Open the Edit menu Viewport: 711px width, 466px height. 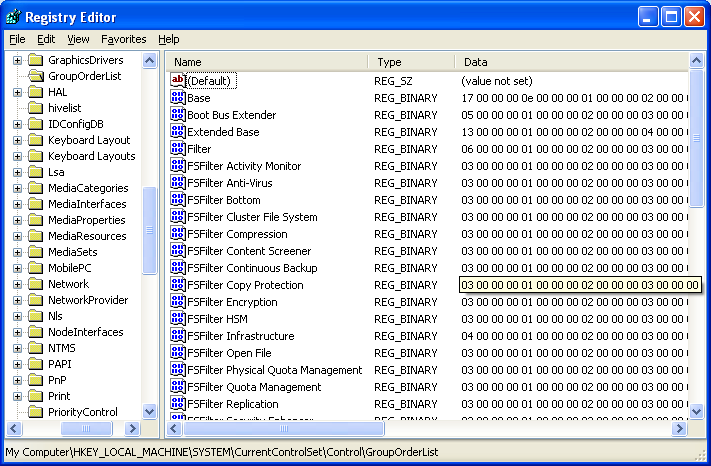[x=46, y=39]
